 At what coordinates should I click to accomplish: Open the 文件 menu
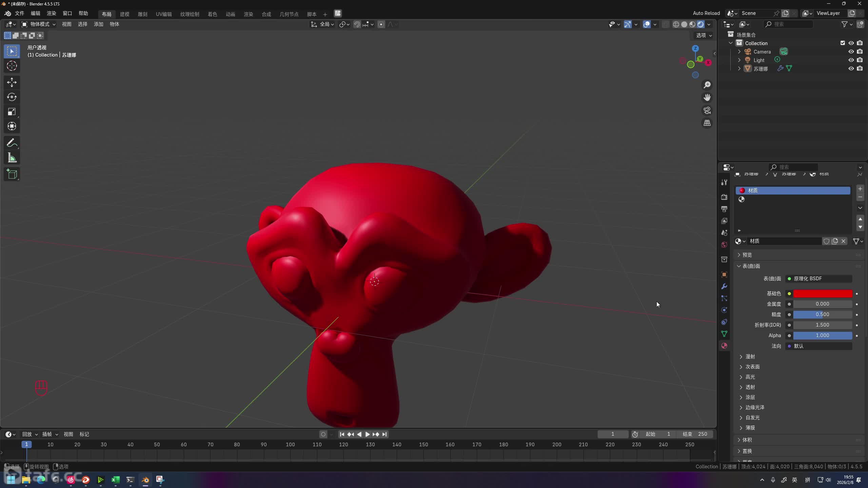(x=19, y=14)
